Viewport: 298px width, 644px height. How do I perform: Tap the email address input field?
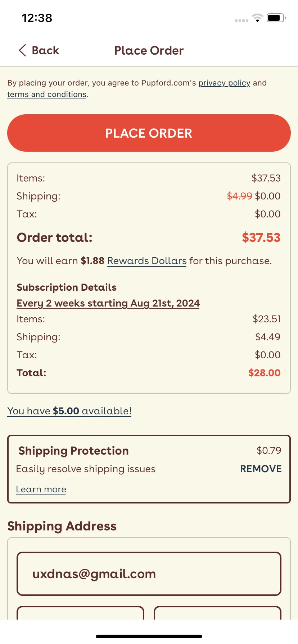pyautogui.click(x=149, y=574)
